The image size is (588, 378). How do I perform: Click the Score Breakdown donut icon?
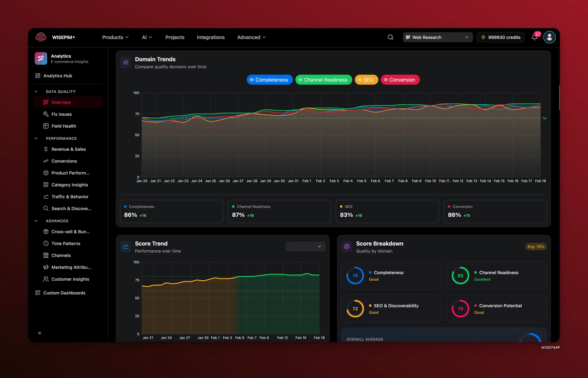(x=346, y=246)
